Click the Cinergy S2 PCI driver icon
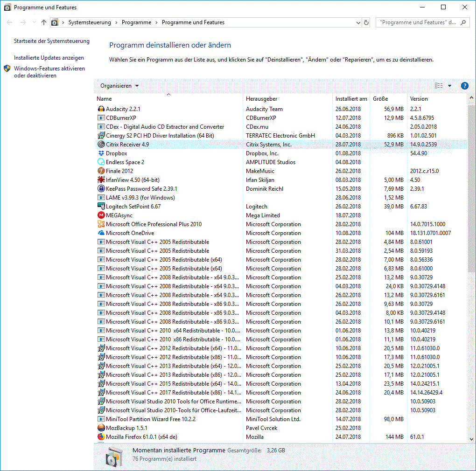The height and width of the screenshot is (471, 476). click(101, 136)
